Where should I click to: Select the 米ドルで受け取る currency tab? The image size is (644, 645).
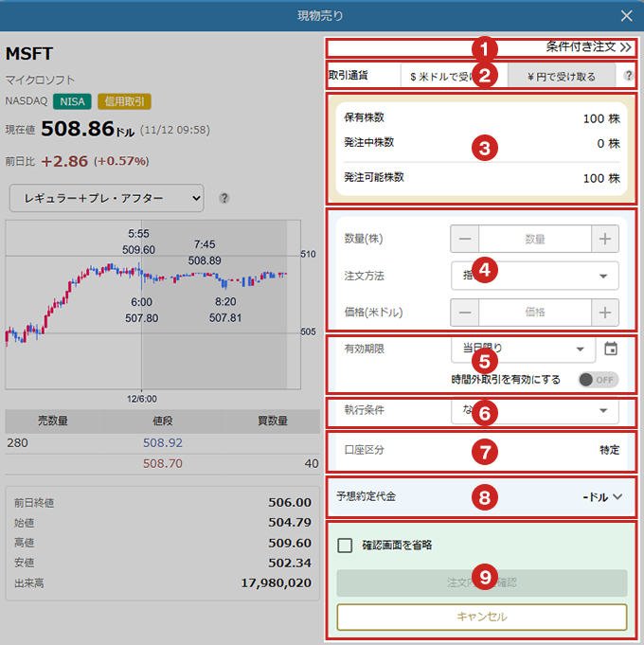click(x=452, y=76)
